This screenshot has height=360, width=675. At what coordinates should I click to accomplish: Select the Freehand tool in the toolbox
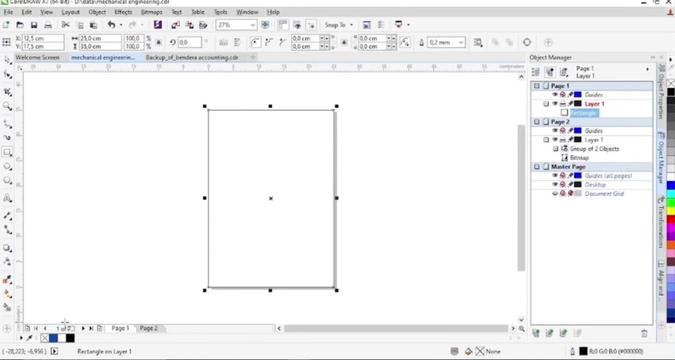click(x=7, y=124)
